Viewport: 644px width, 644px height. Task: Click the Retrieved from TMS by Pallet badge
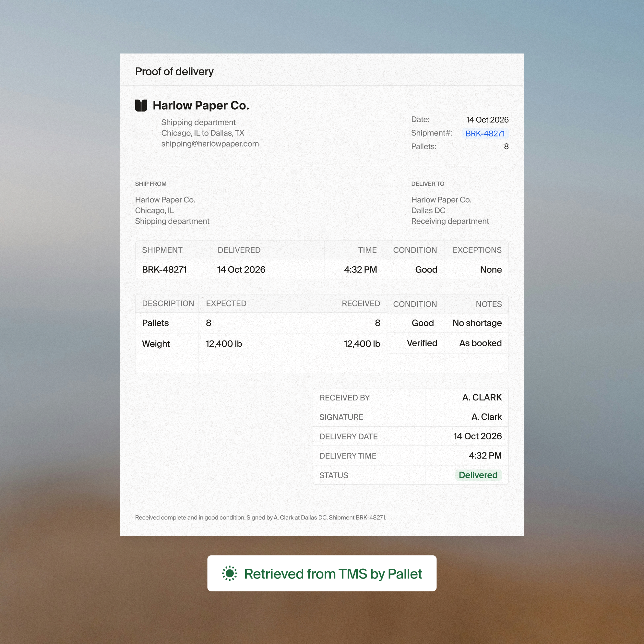point(322,573)
